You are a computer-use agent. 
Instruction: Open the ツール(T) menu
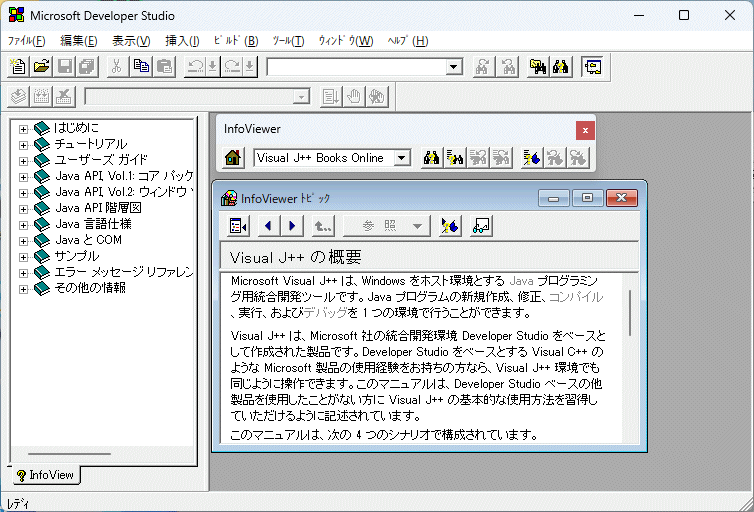click(288, 41)
